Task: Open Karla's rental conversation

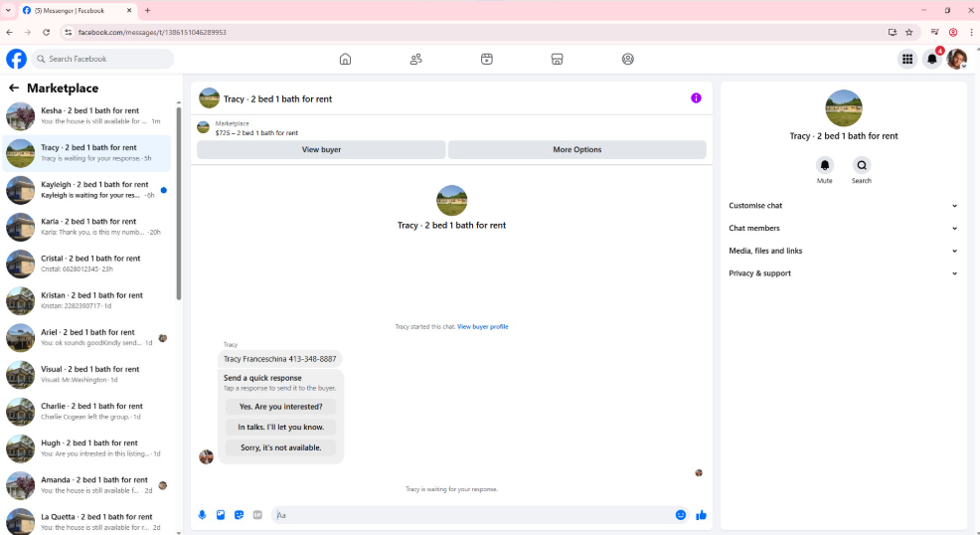Action: 86,227
